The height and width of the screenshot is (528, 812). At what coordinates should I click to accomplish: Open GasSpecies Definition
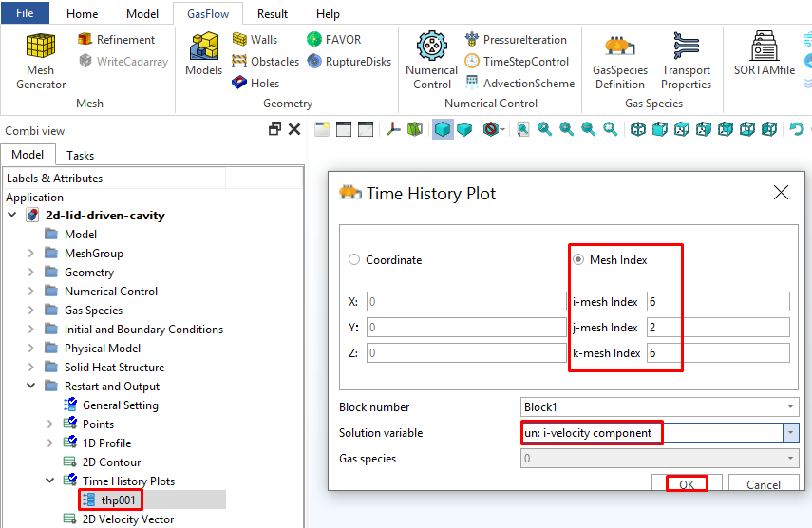619,61
